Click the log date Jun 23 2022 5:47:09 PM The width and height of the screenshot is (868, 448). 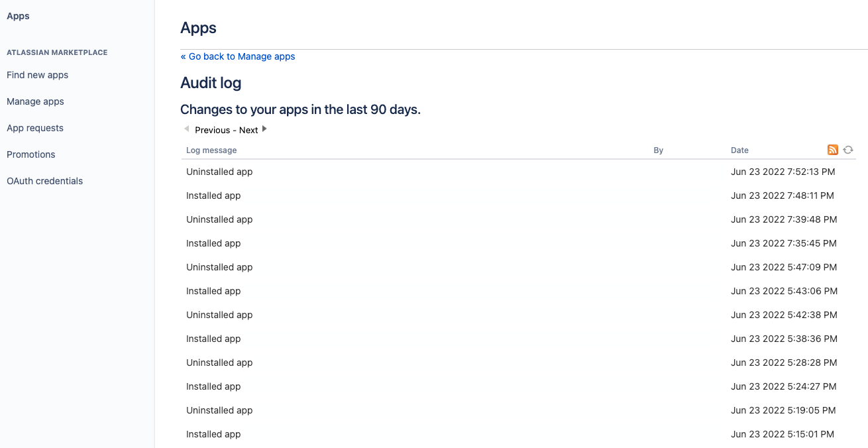pos(784,267)
